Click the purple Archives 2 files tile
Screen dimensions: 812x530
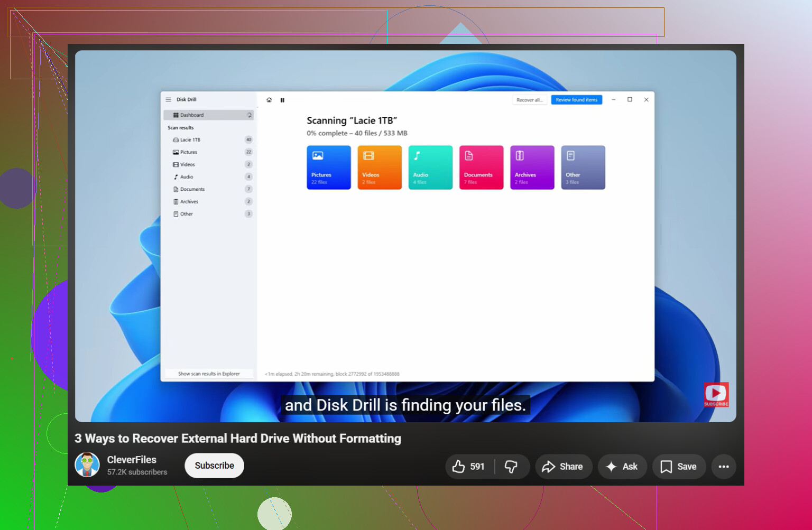click(x=532, y=168)
